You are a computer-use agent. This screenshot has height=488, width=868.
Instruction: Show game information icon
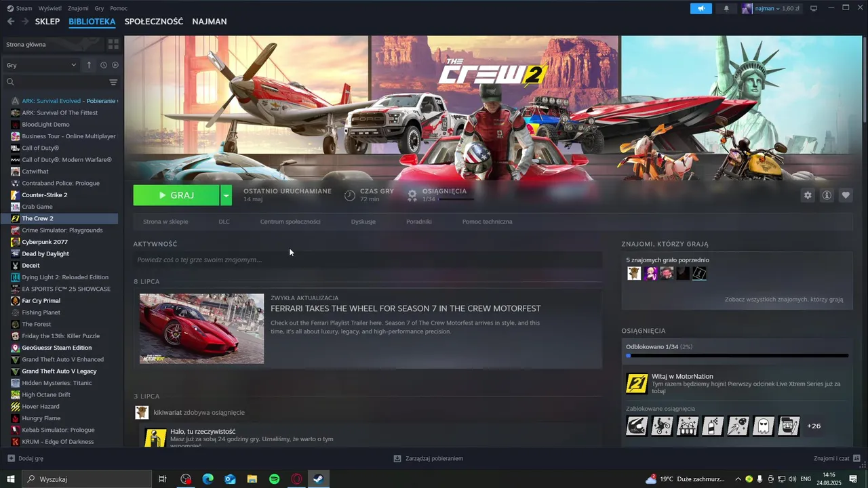pyautogui.click(x=827, y=195)
